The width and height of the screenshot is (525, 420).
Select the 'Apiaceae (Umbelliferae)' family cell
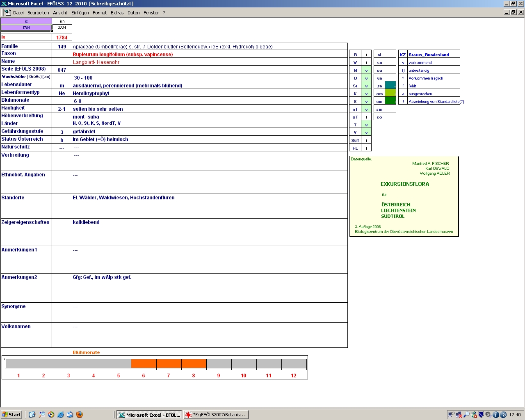coord(210,46)
